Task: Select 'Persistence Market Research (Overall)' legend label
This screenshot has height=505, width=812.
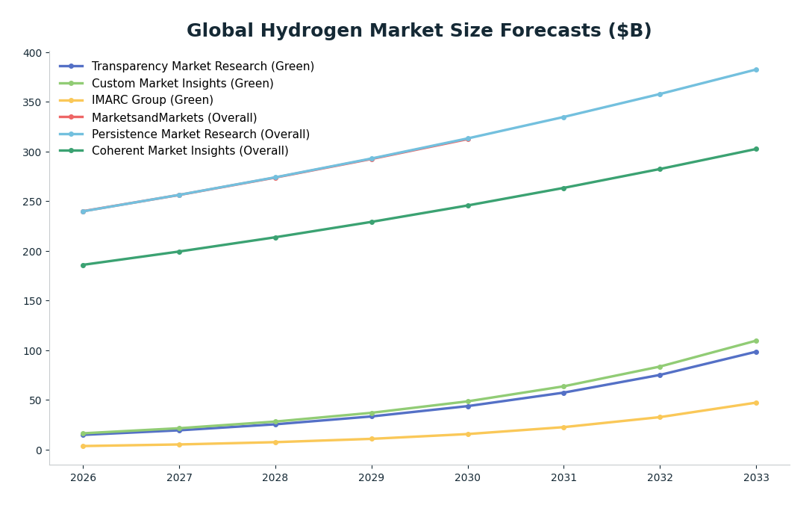Action: [x=201, y=134]
